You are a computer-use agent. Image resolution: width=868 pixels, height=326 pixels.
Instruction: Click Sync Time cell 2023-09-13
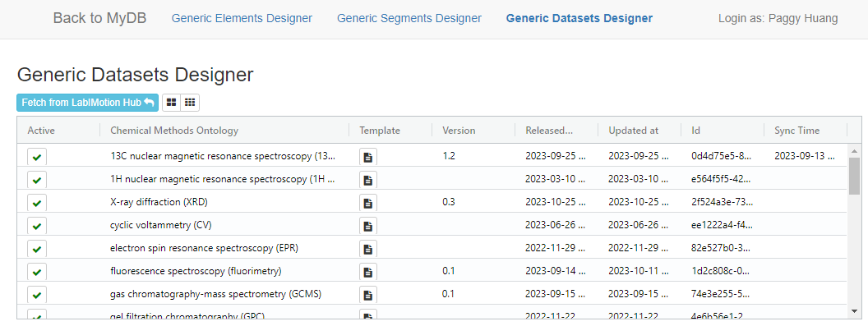tap(806, 156)
